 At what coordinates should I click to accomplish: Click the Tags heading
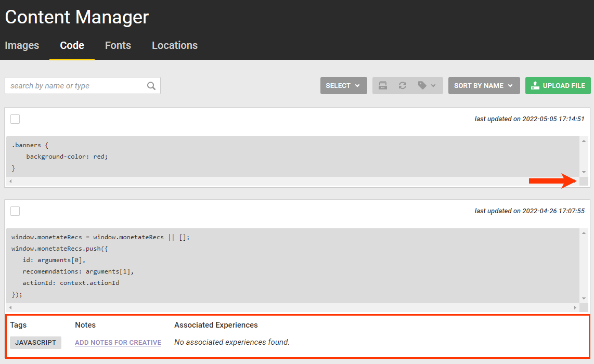tap(18, 325)
